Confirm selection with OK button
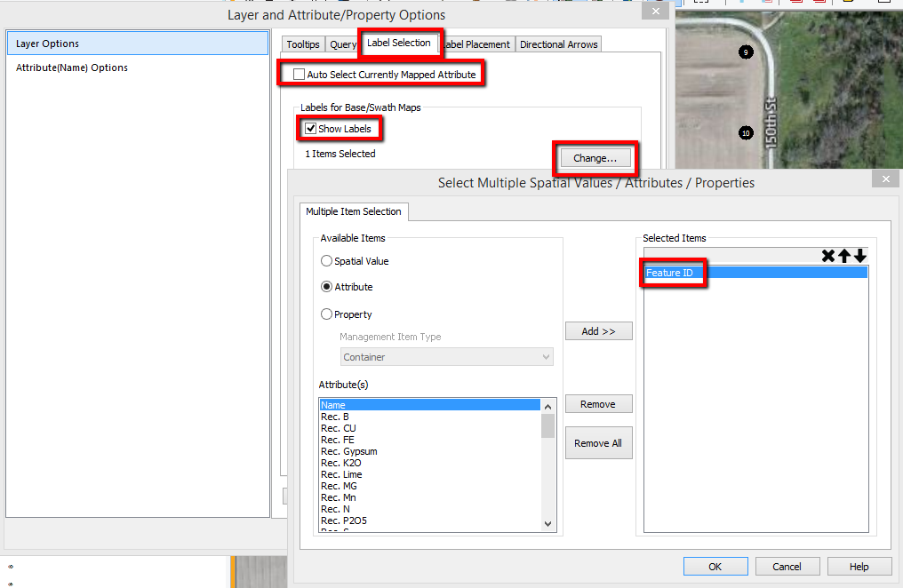 (x=715, y=566)
